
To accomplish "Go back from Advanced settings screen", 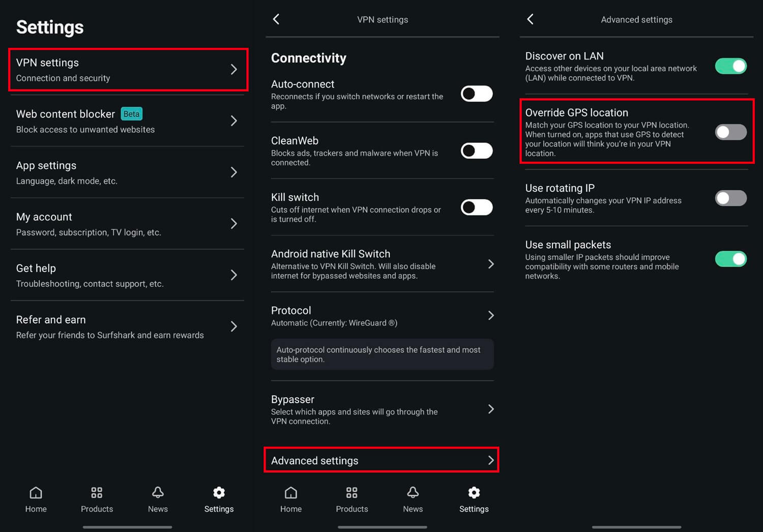I will coord(531,19).
